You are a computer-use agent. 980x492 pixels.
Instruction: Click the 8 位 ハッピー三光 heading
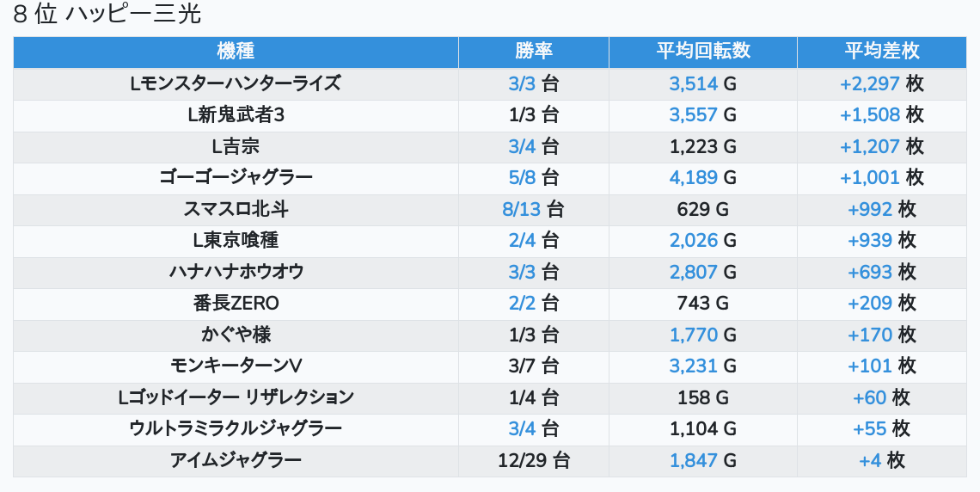107,15
